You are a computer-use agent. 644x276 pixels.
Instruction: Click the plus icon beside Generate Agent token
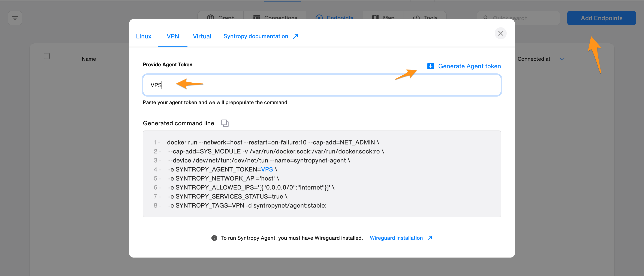pos(430,66)
